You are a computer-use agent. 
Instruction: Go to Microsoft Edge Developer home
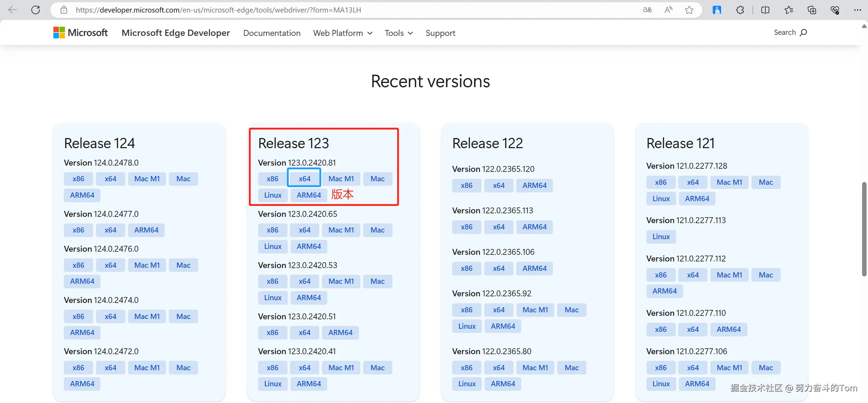point(175,33)
